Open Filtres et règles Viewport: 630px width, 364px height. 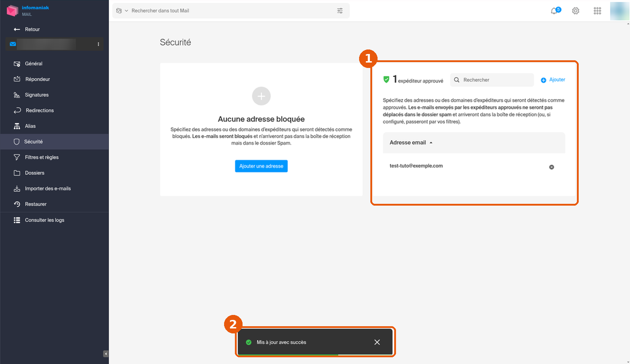[x=54, y=157]
